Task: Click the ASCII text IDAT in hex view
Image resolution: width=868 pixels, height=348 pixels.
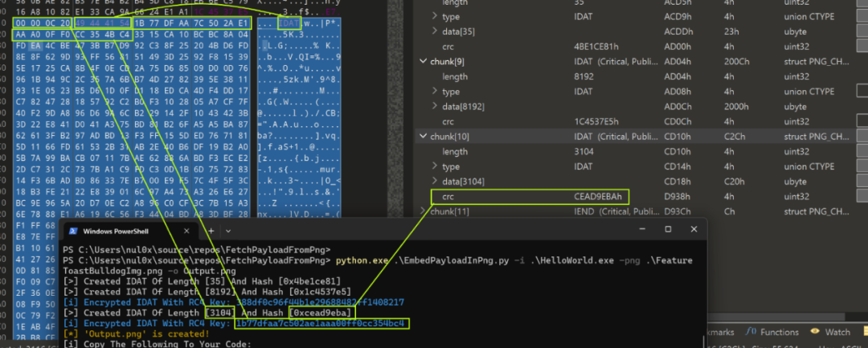Action: pos(289,23)
